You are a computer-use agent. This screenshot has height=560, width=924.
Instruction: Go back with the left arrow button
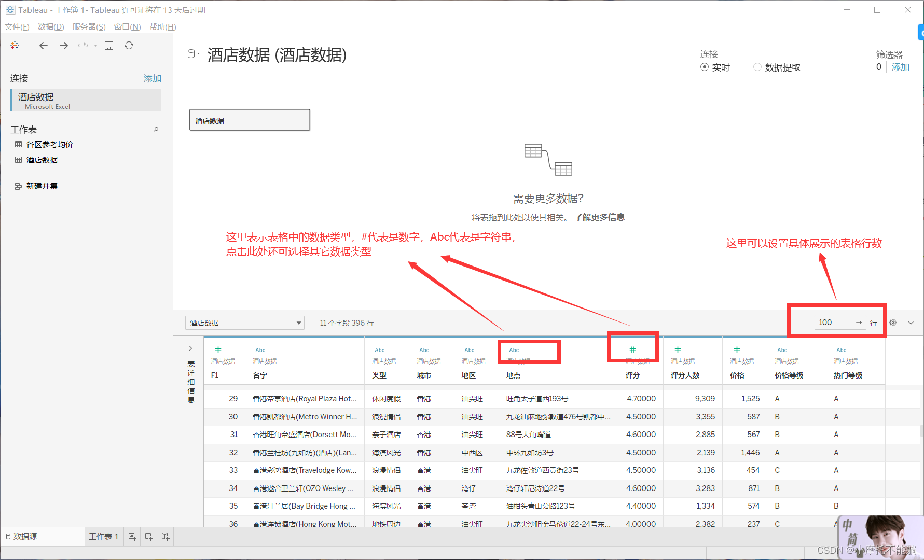44,46
